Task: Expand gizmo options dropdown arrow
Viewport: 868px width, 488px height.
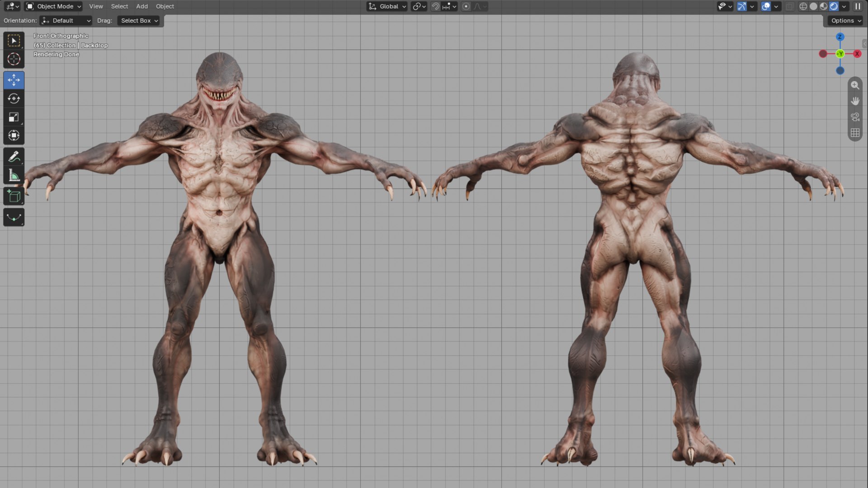Action: point(752,6)
